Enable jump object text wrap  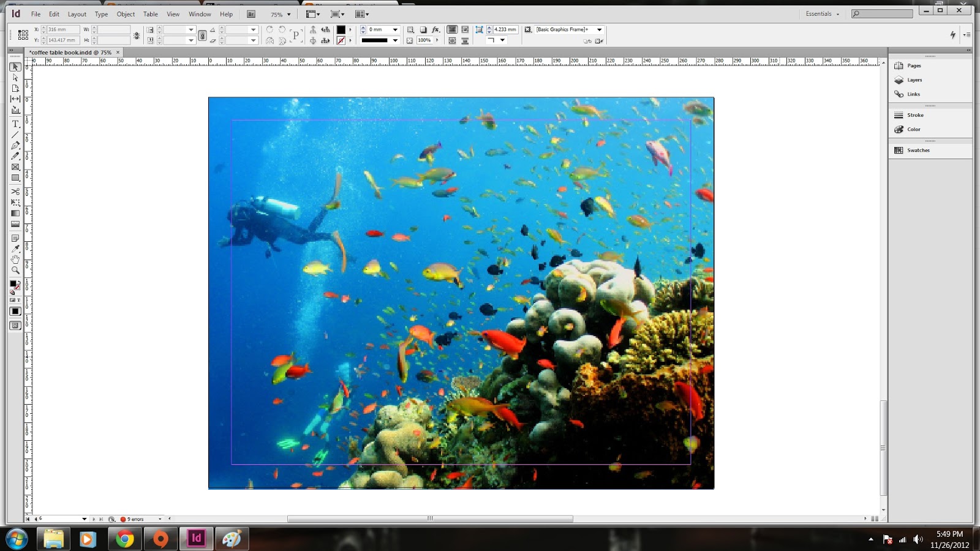465,41
